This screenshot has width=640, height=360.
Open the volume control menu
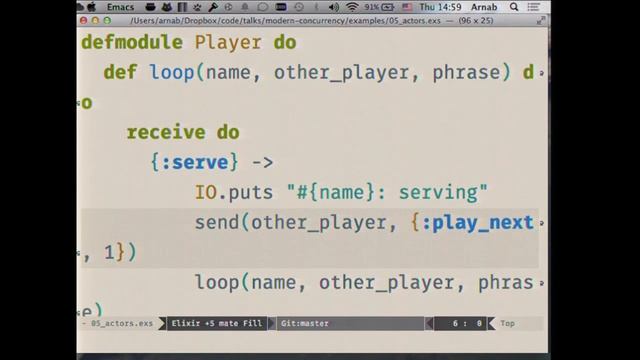[334, 7]
